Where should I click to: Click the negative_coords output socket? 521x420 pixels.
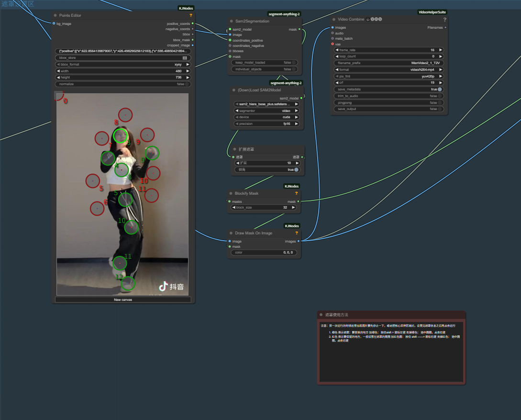[193, 29]
